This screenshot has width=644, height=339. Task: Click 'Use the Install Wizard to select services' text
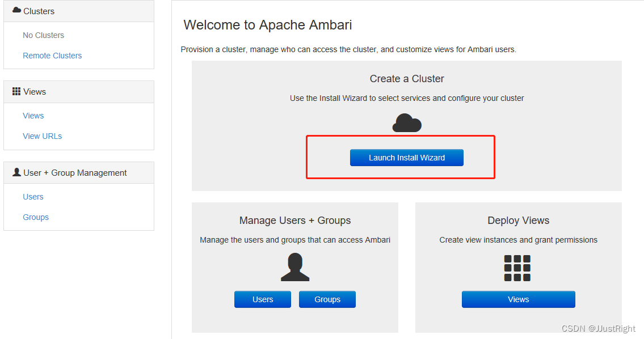pyautogui.click(x=407, y=98)
